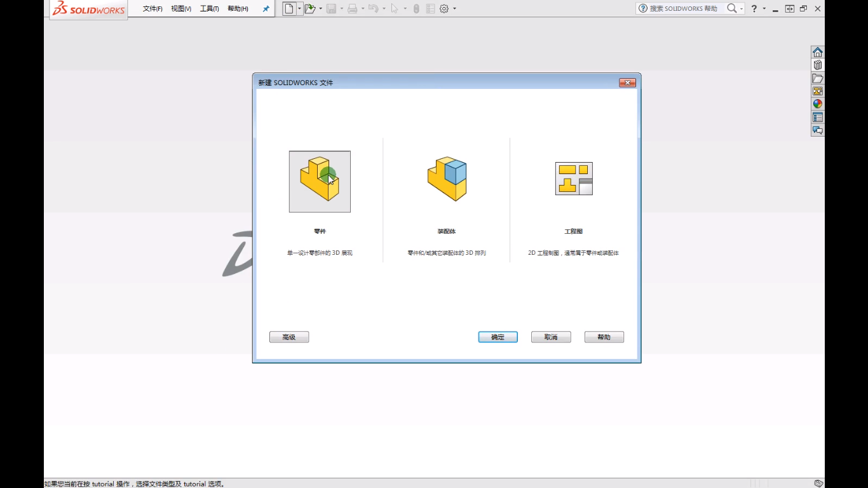
Task: Select the 零件 (Part) template icon
Action: point(320,182)
